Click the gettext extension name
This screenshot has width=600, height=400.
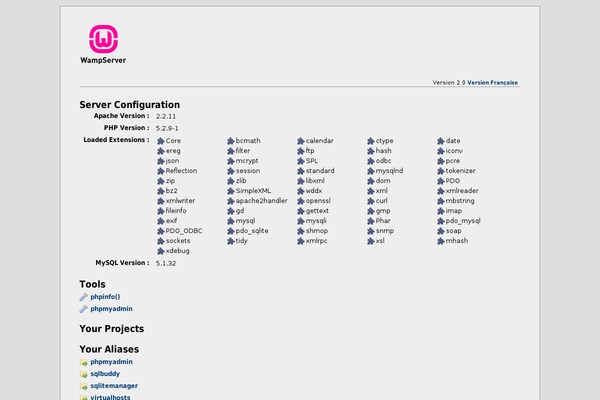pos(317,211)
